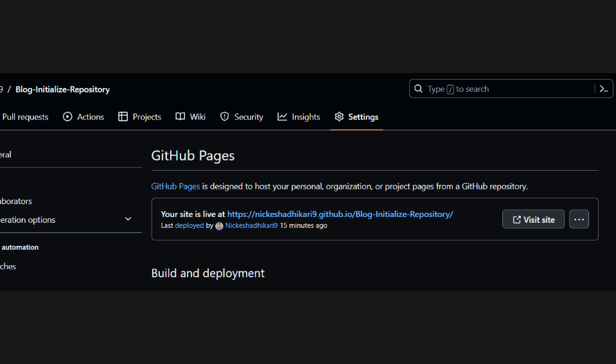The height and width of the screenshot is (364, 616).
Task: Open the deployed link
Action: pyautogui.click(x=189, y=226)
